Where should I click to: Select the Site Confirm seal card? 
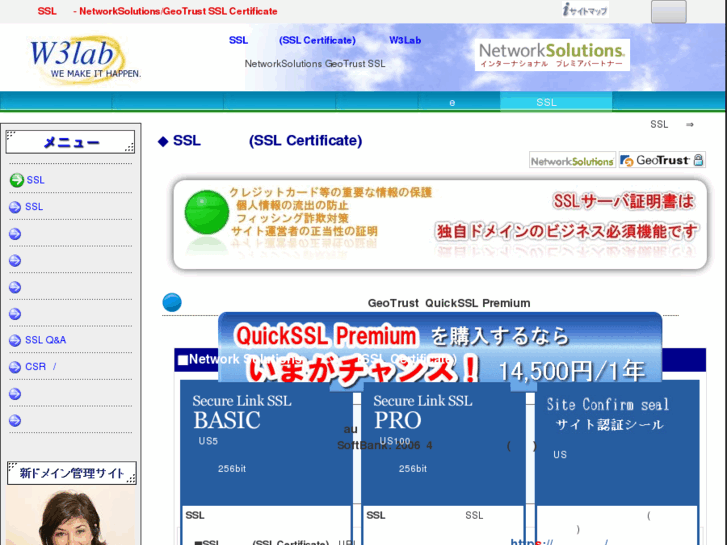click(x=617, y=443)
